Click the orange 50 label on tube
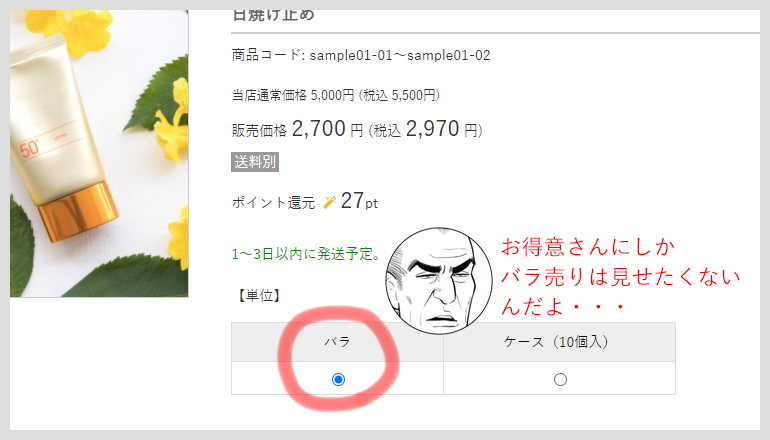770x440 pixels. (29, 149)
